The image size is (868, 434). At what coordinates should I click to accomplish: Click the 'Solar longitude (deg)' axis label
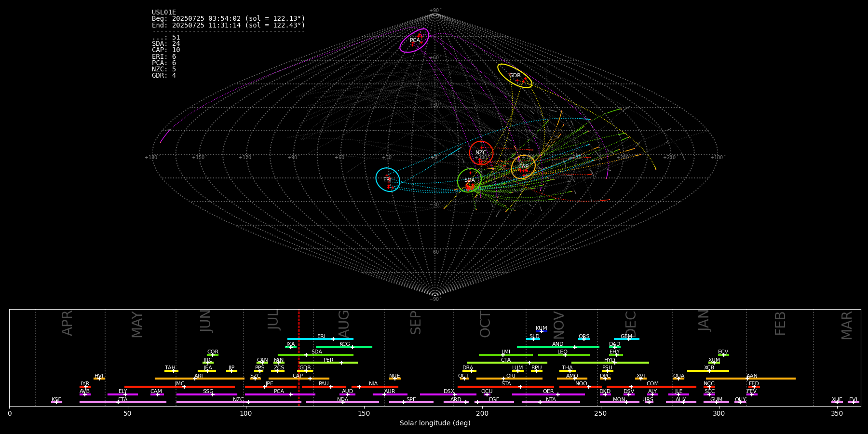(435, 423)
